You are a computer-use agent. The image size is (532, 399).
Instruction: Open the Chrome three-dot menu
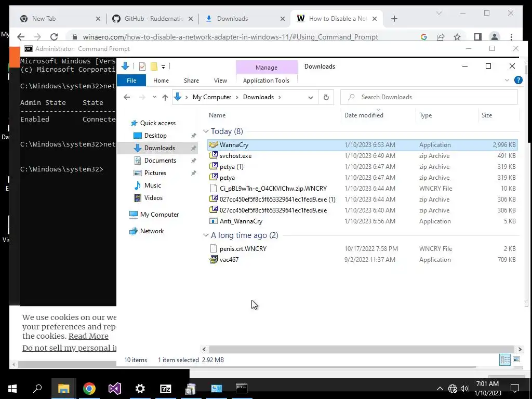(511, 37)
